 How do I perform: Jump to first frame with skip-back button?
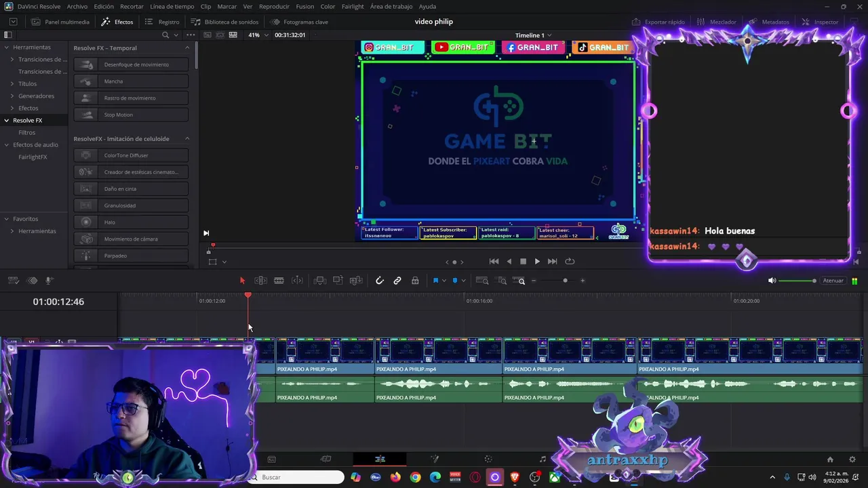[x=494, y=262]
